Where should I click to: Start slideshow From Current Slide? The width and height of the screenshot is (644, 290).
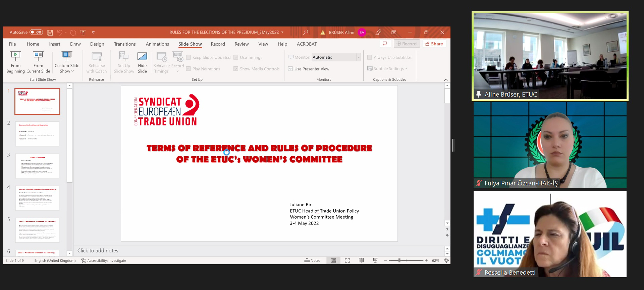[38, 62]
